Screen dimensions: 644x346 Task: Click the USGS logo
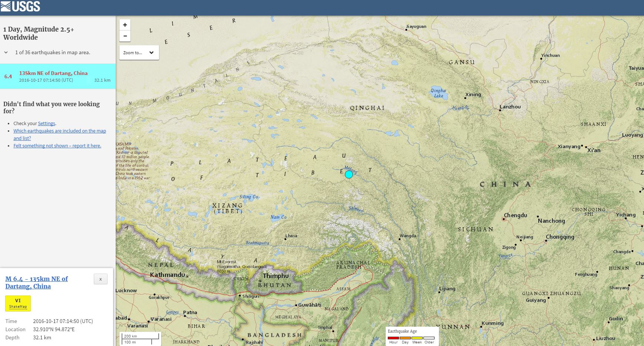tap(20, 6)
